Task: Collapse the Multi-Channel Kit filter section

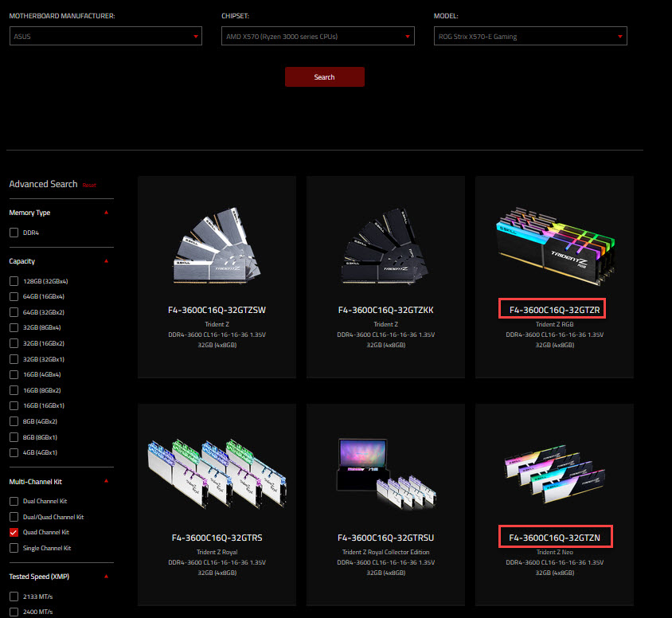Action: (106, 481)
